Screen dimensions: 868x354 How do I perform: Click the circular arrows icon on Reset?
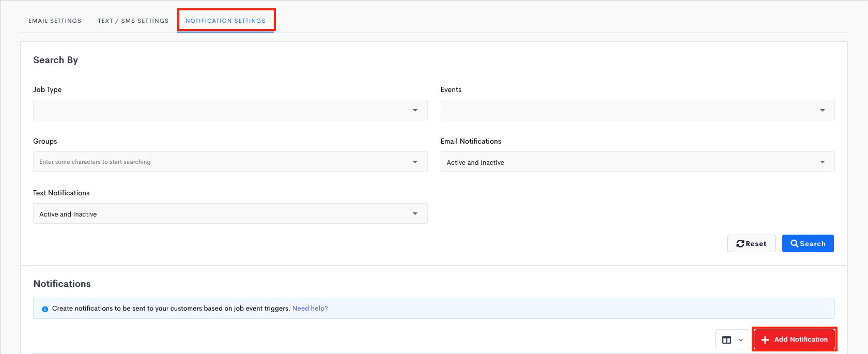(740, 243)
